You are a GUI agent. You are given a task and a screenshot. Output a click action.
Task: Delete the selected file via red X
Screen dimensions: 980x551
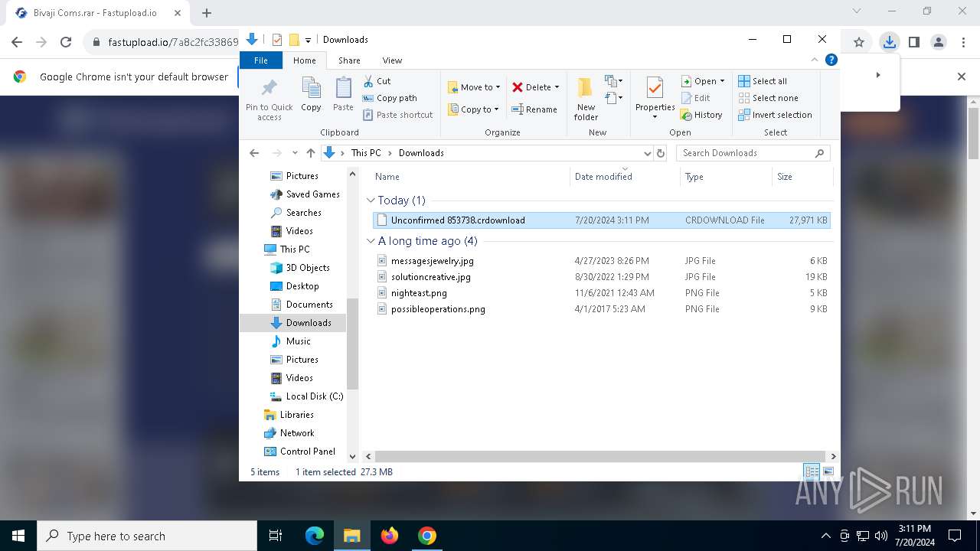pos(531,87)
